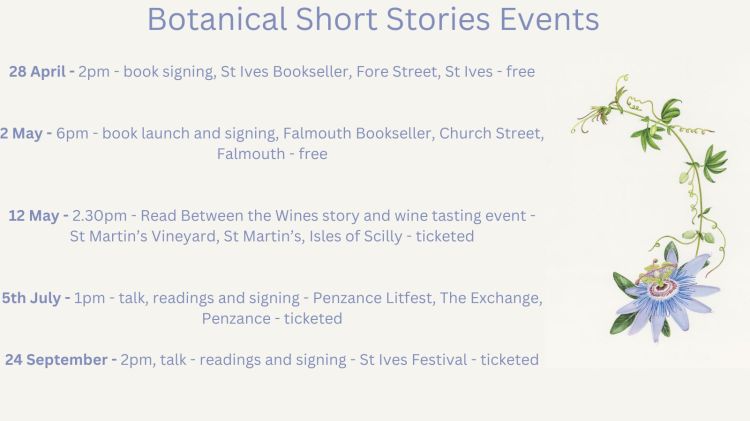Select the 24 September date label
Viewport: 750px width, 421px height.
(x=60, y=360)
